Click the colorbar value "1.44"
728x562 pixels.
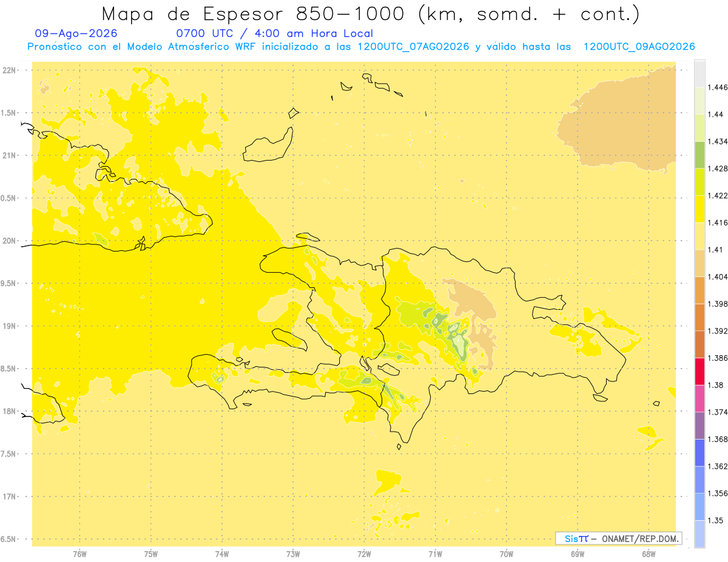[x=715, y=115]
